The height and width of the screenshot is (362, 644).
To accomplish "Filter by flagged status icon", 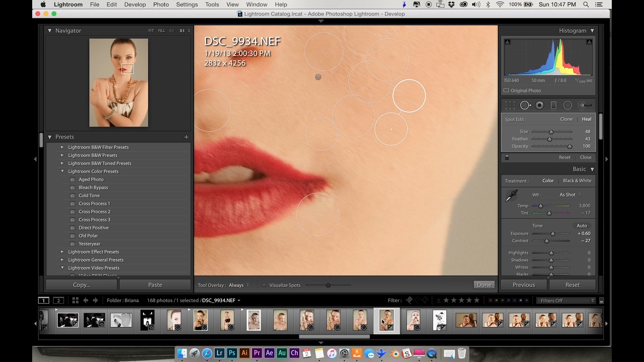I will click(409, 300).
